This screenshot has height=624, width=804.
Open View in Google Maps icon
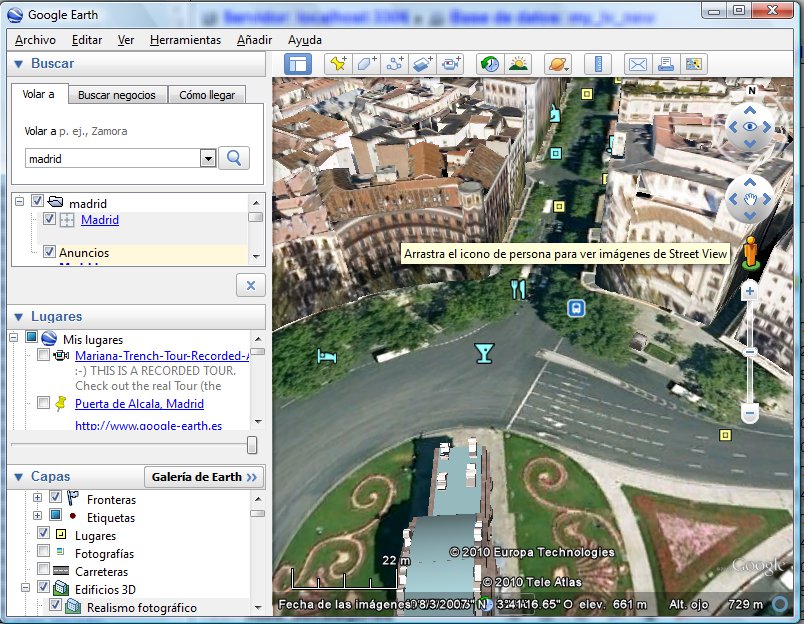(x=694, y=64)
